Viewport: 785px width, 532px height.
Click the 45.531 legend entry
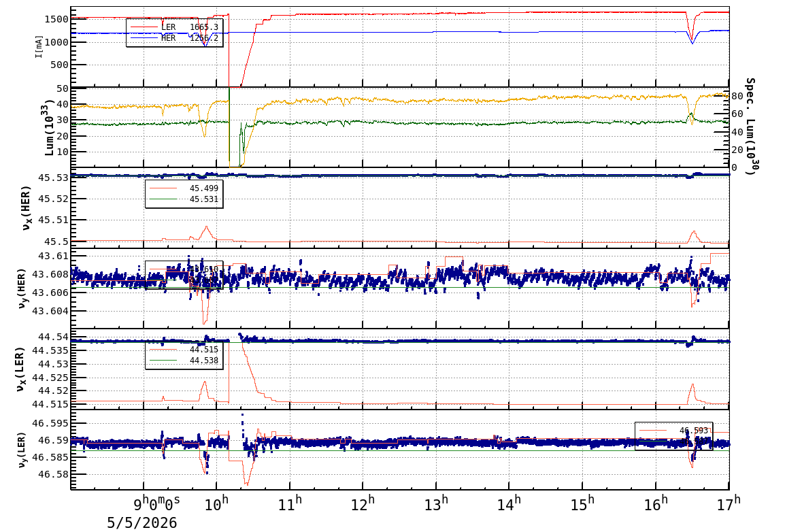point(184,199)
